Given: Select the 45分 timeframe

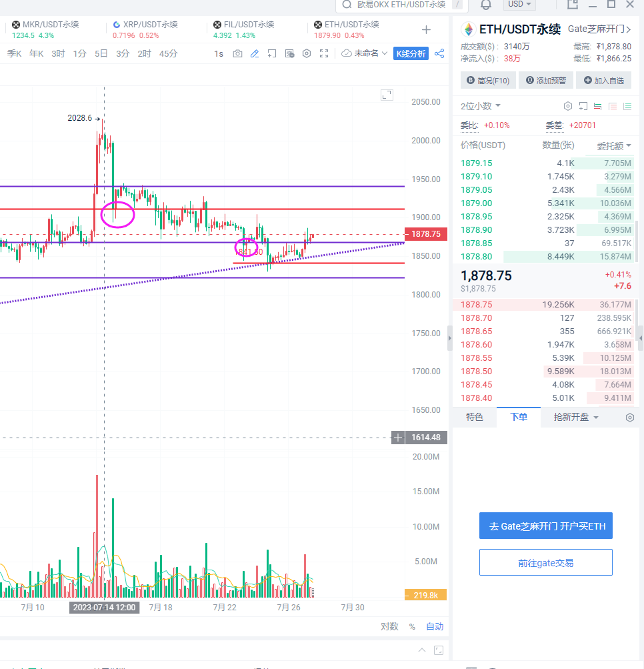Looking at the screenshot, I should 168,54.
